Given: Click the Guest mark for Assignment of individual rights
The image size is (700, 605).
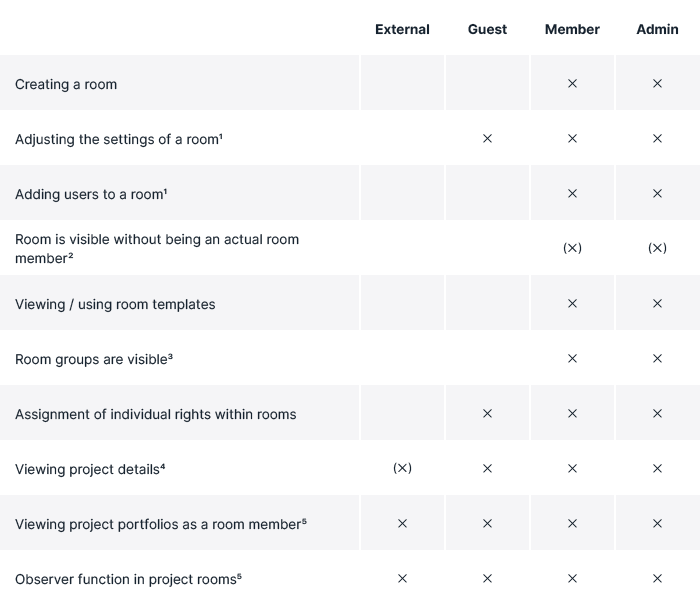Looking at the screenshot, I should tap(487, 414).
